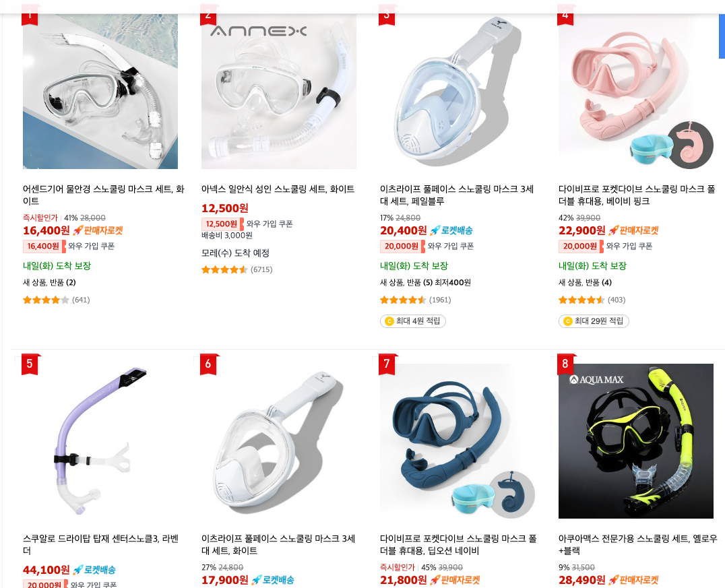
Task: Open the white full-face snorkel mask image
Action: pos(279,441)
